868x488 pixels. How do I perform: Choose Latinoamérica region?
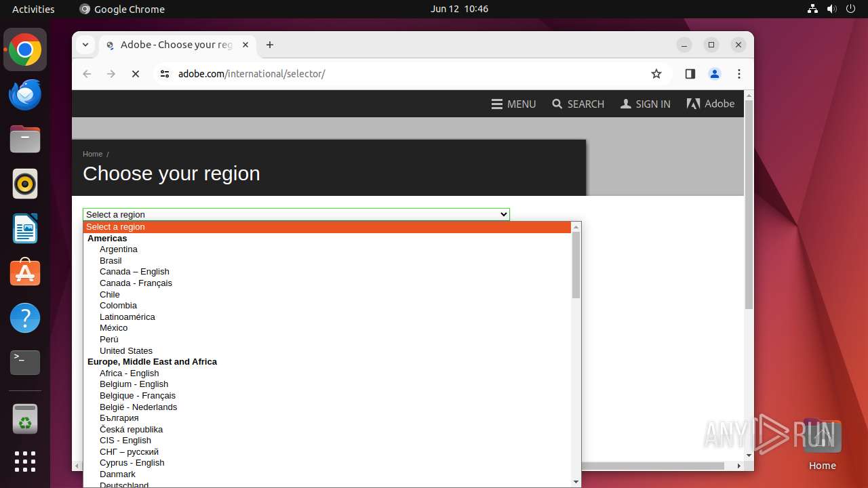tap(327, 317)
